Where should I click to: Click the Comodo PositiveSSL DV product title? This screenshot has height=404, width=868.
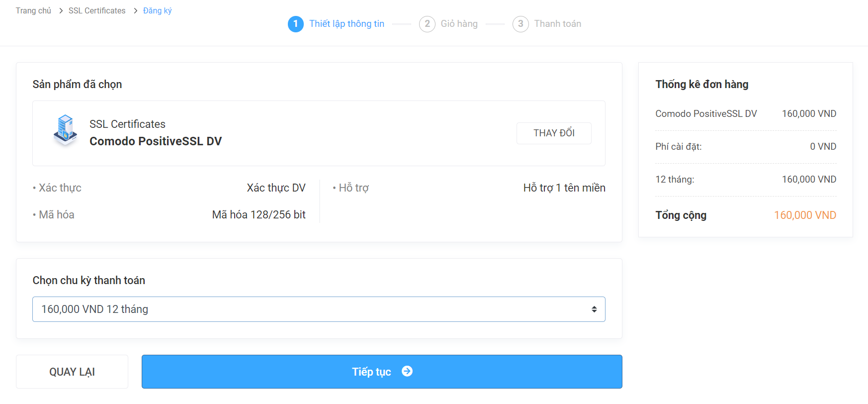tap(156, 141)
